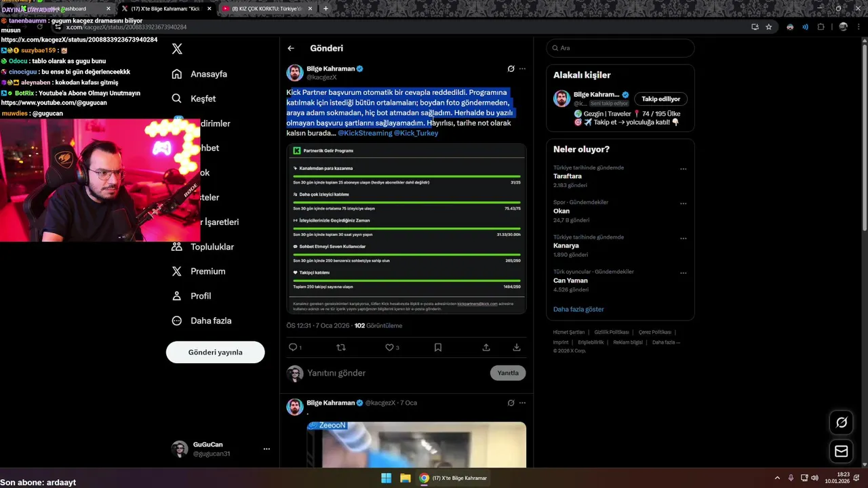The width and height of the screenshot is (868, 488).
Task: Click the download icon under the post
Action: pyautogui.click(x=517, y=347)
